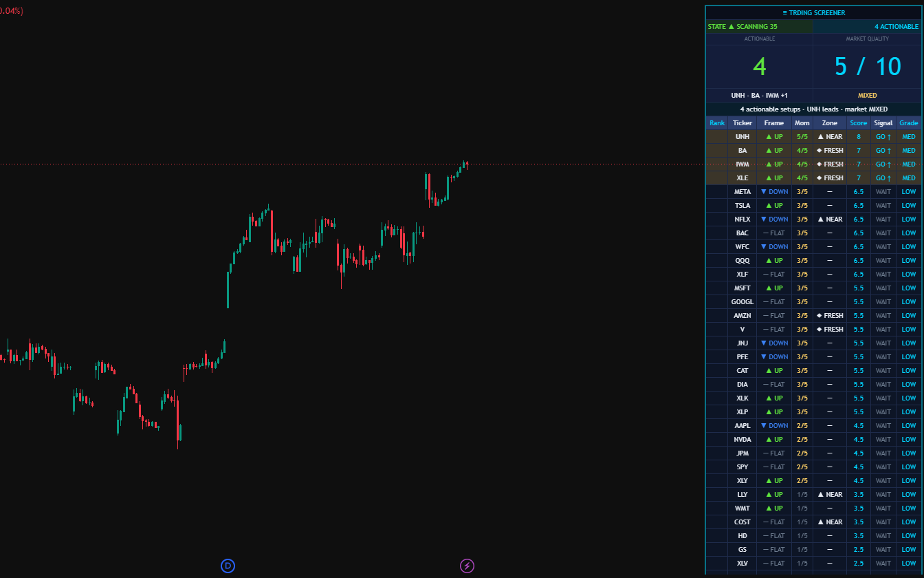Select the UNH ticker row
The height and width of the screenshot is (578, 924).
pyautogui.click(x=814, y=137)
